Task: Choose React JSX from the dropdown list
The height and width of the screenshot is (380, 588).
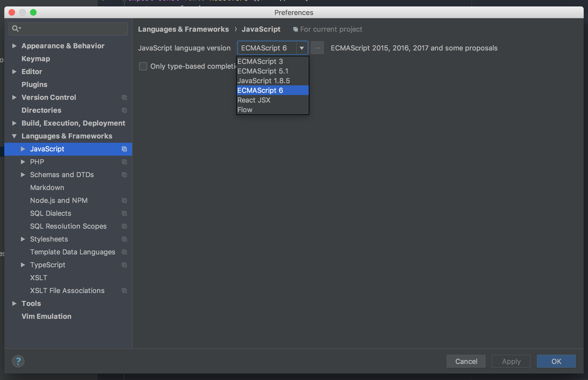Action: click(254, 100)
